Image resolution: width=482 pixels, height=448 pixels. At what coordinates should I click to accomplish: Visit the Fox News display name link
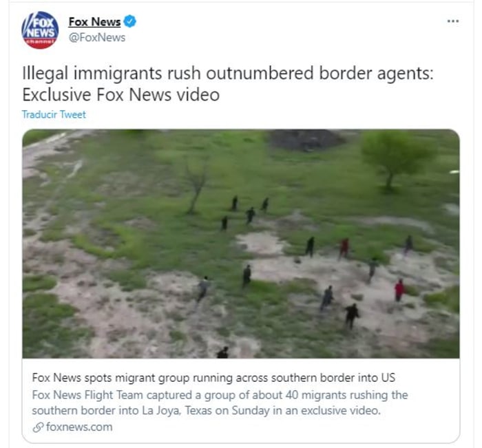click(95, 21)
